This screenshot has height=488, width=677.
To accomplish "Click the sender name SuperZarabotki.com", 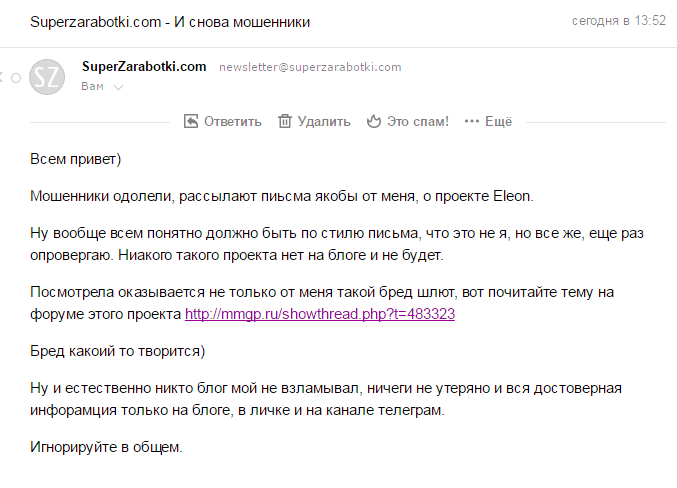I will [x=143, y=66].
